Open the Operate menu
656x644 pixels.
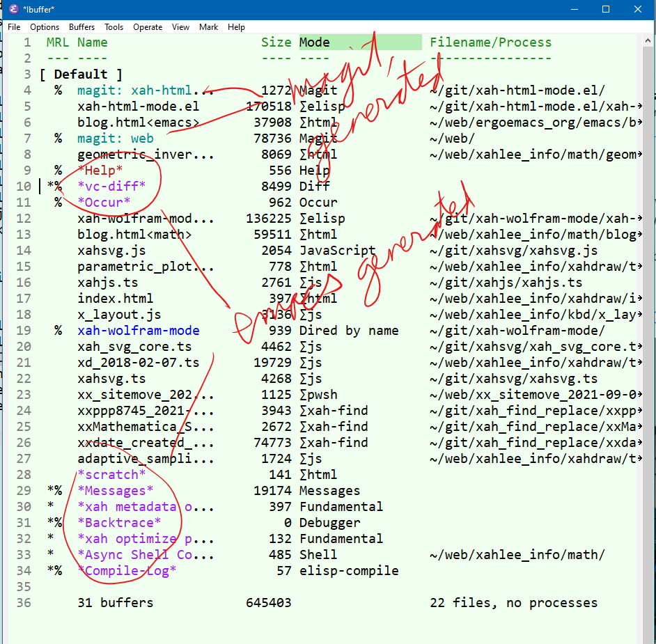pos(148,27)
